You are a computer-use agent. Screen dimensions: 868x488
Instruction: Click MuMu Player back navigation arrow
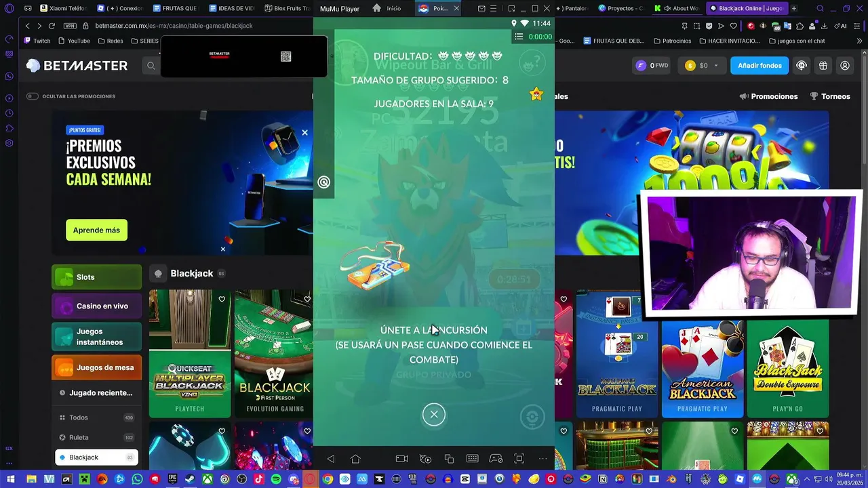point(331,459)
